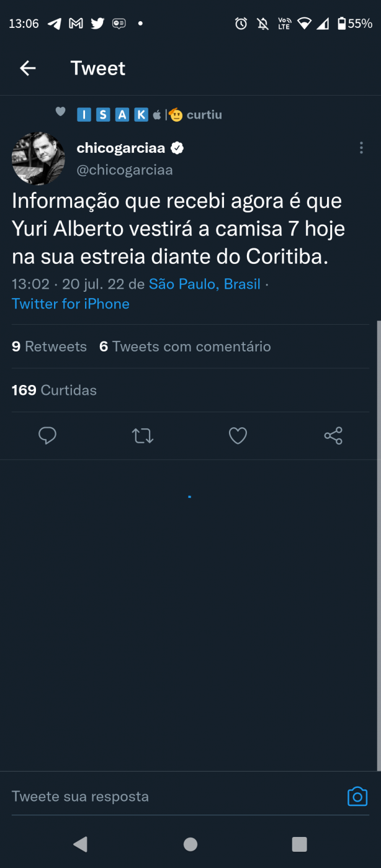Tap the Android home circle button
Image resolution: width=381 pixels, height=868 pixels.
(191, 844)
